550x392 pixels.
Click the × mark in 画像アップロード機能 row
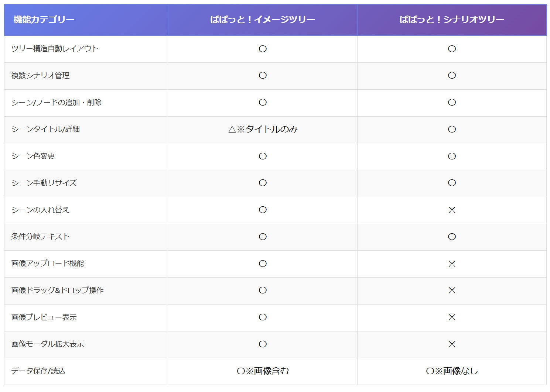pyautogui.click(x=451, y=264)
